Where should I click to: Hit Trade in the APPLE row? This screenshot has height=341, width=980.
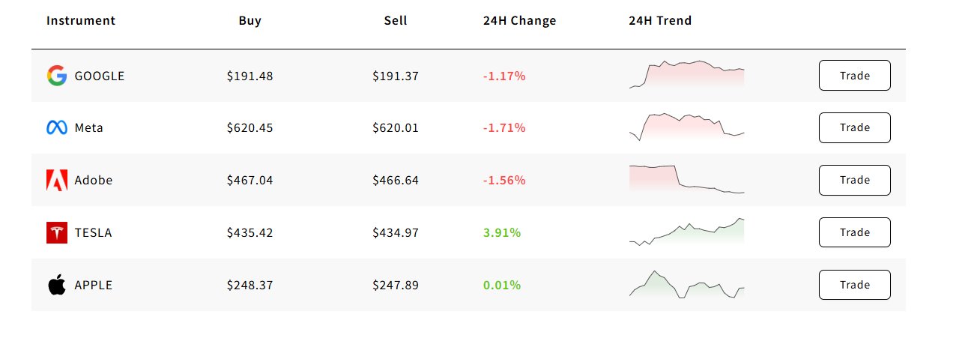(854, 285)
